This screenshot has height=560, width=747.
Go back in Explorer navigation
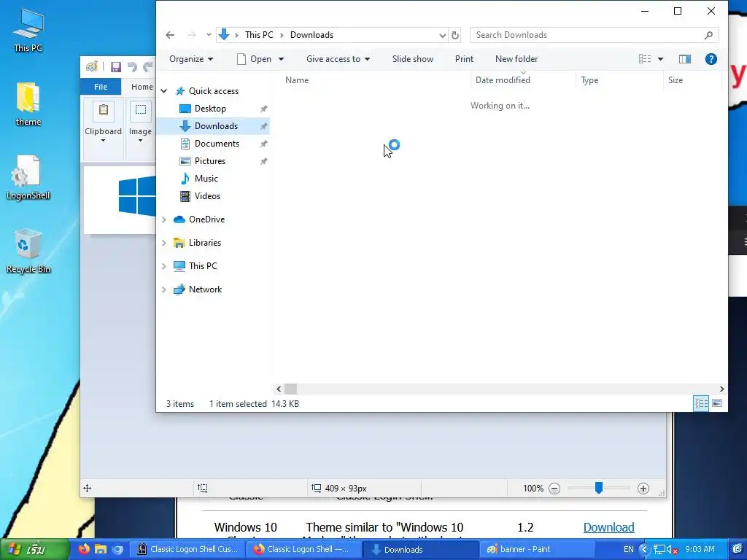[x=170, y=35]
